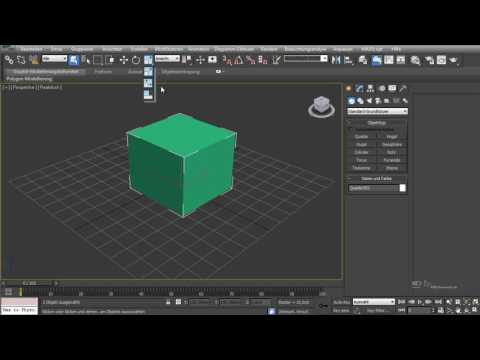Toggle the Selection Lock icon in status bar
This screenshot has width=480, height=360.
coord(168,302)
